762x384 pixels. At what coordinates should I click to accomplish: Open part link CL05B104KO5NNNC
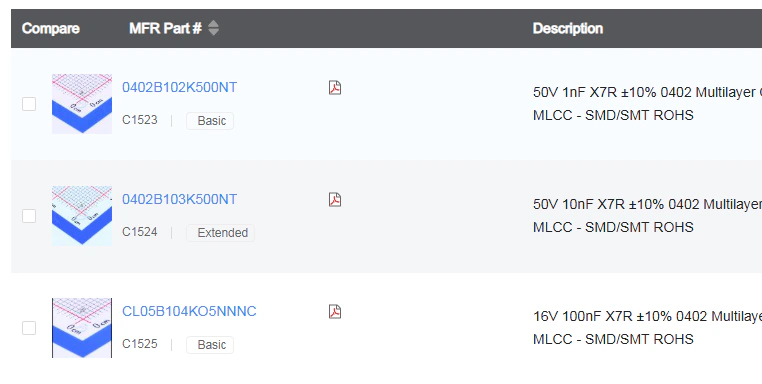(189, 311)
